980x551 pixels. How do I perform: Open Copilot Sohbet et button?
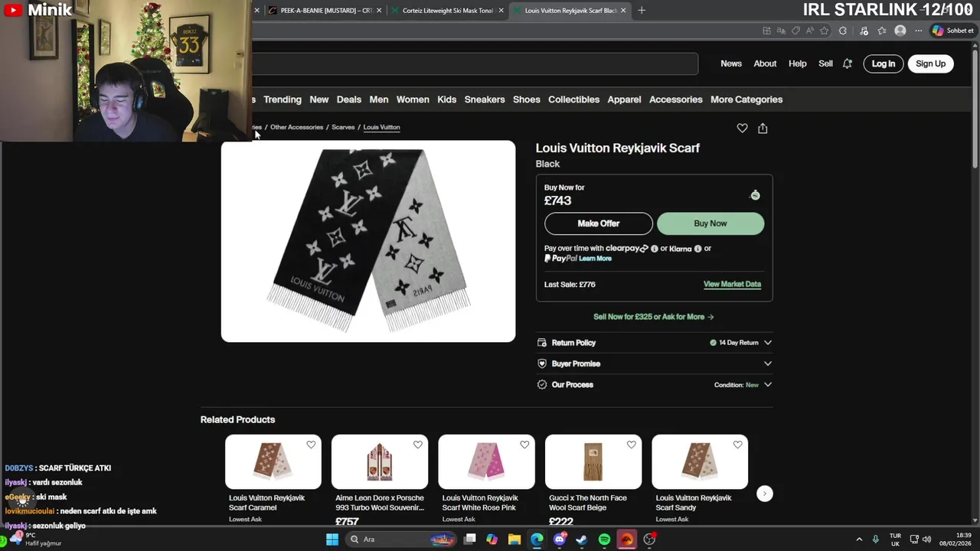(x=952, y=31)
